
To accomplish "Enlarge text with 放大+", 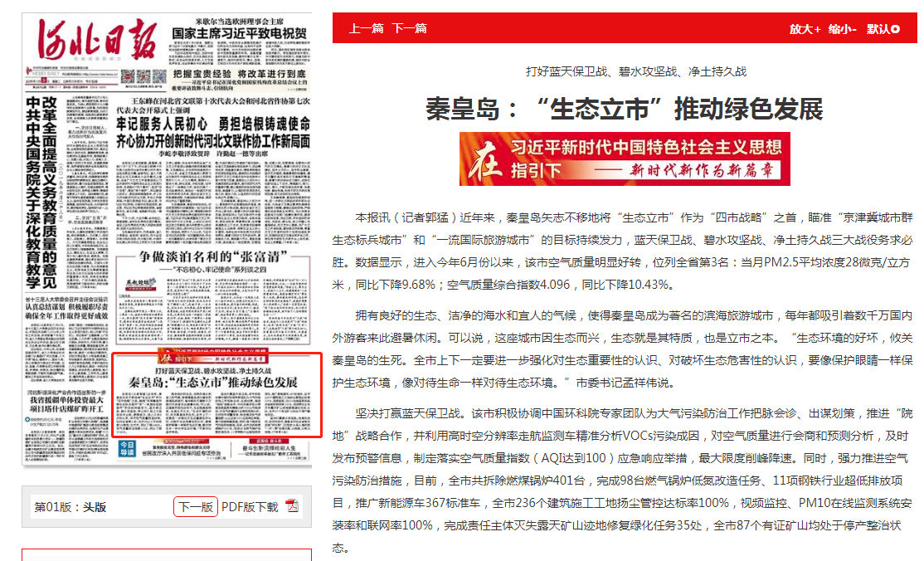I will pos(805,29).
